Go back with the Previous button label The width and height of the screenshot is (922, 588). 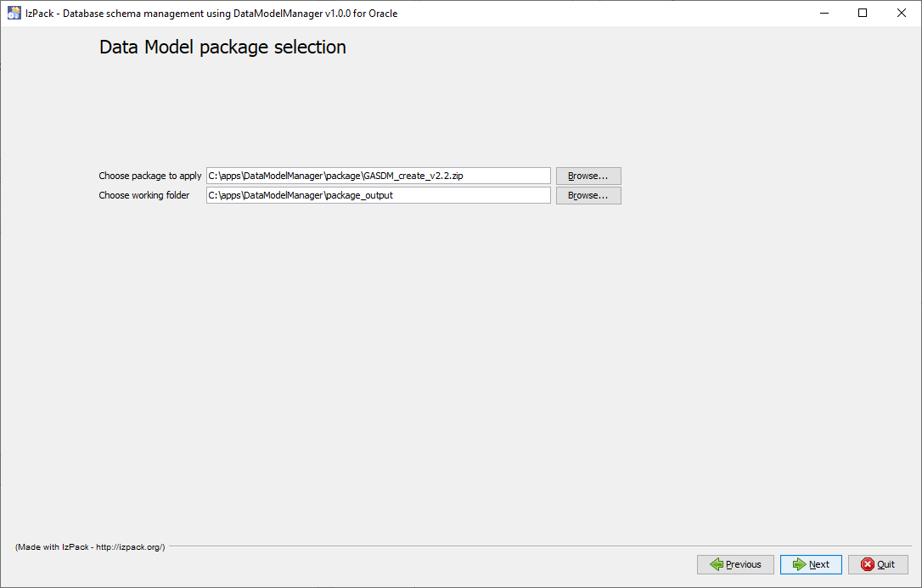pos(744,564)
